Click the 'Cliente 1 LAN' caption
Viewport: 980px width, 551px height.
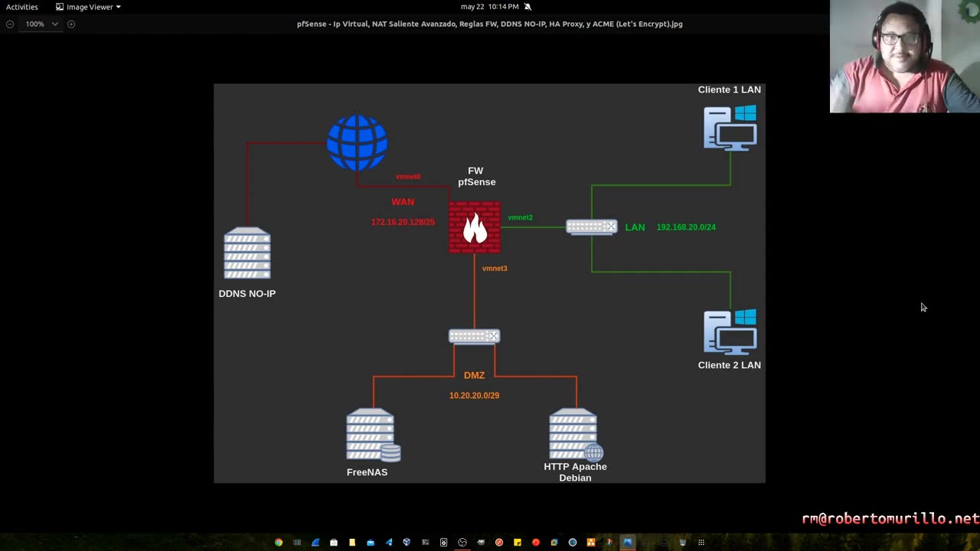pyautogui.click(x=729, y=90)
